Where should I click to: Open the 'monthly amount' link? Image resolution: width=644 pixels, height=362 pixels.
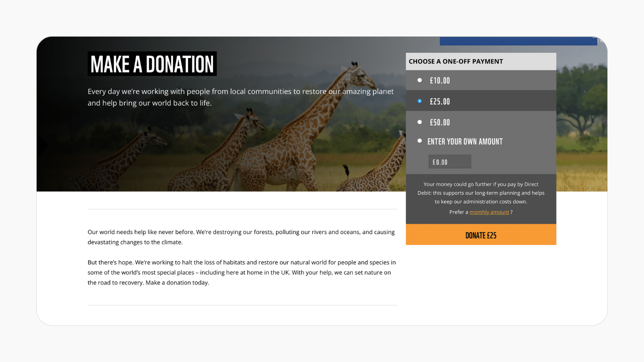(489, 212)
